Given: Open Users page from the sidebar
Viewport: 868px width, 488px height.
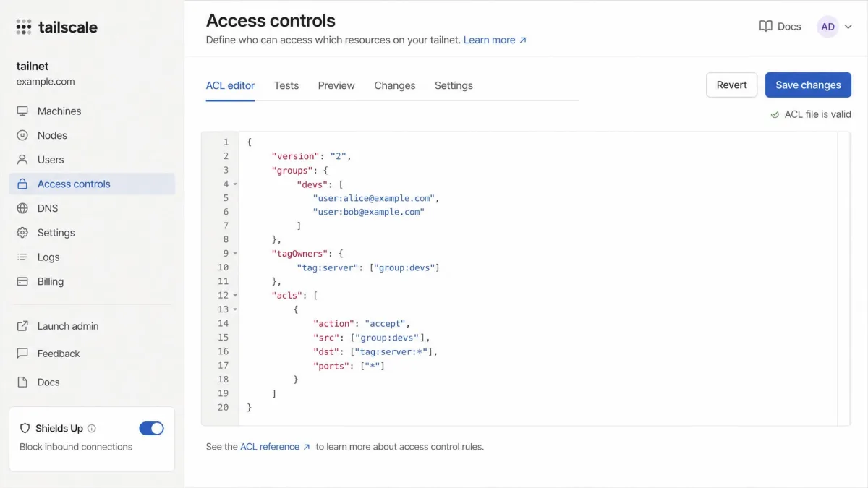Looking at the screenshot, I should 92,160.
